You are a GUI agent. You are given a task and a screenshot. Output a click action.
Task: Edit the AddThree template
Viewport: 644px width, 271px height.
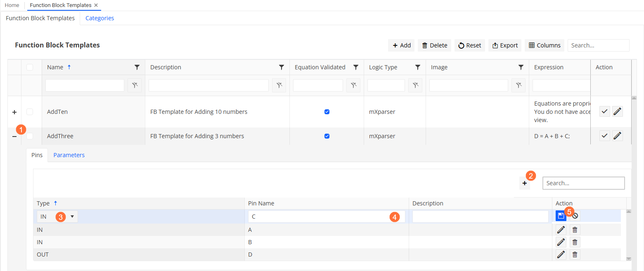pos(617,136)
